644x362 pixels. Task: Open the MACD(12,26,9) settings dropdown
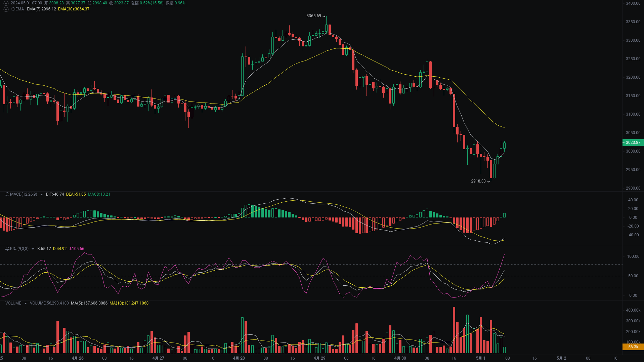[41, 194]
